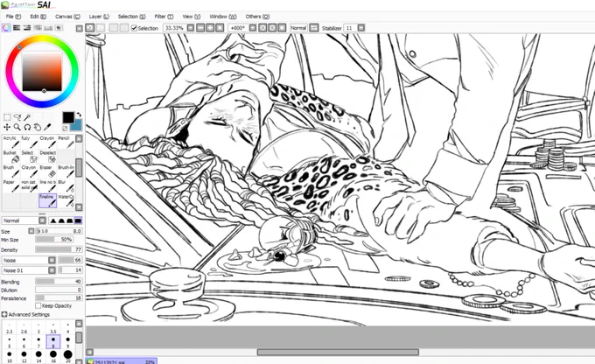Swap foreground and background colors
This screenshot has height=364, width=595.
(x=79, y=115)
